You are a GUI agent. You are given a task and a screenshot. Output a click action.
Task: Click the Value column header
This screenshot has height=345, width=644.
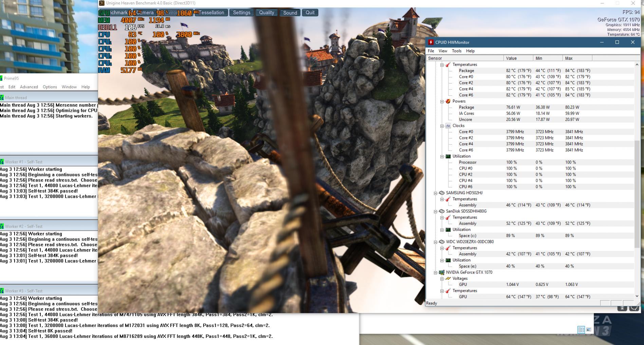518,58
